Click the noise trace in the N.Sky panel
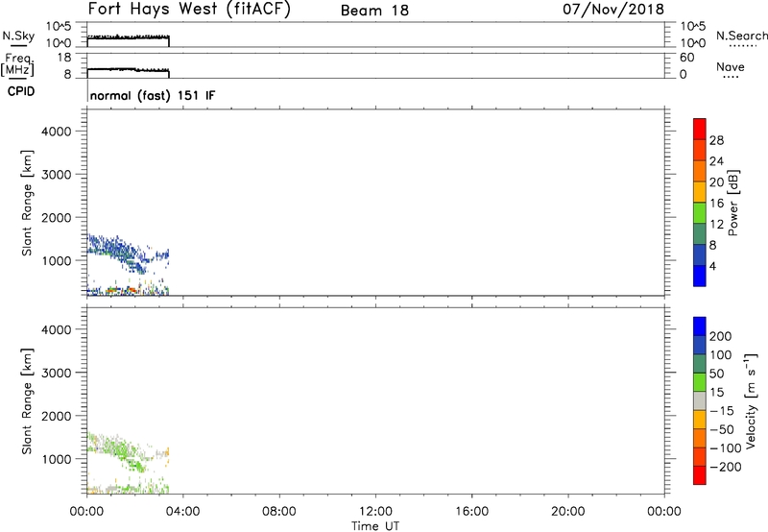The image size is (768, 532). coord(128,37)
